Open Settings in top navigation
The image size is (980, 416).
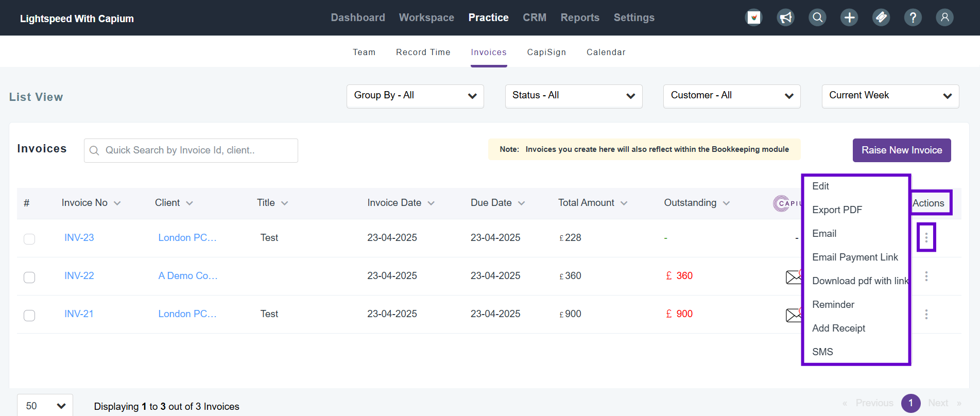(634, 18)
